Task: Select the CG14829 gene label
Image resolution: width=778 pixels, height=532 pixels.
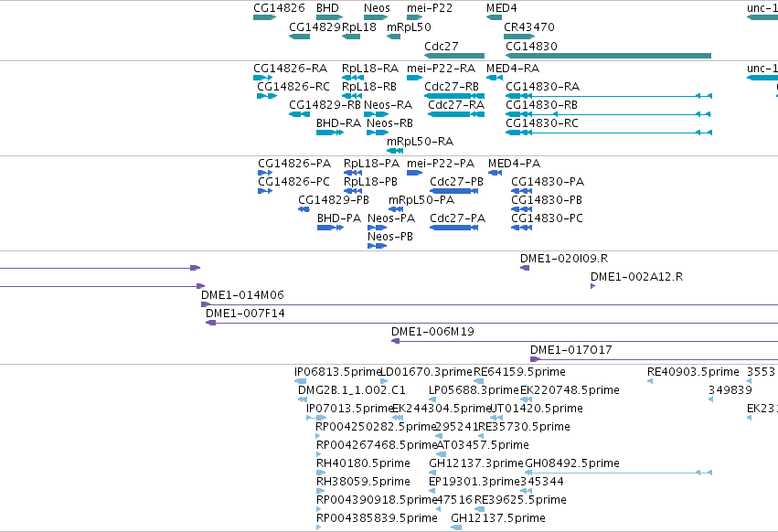Action: [314, 27]
